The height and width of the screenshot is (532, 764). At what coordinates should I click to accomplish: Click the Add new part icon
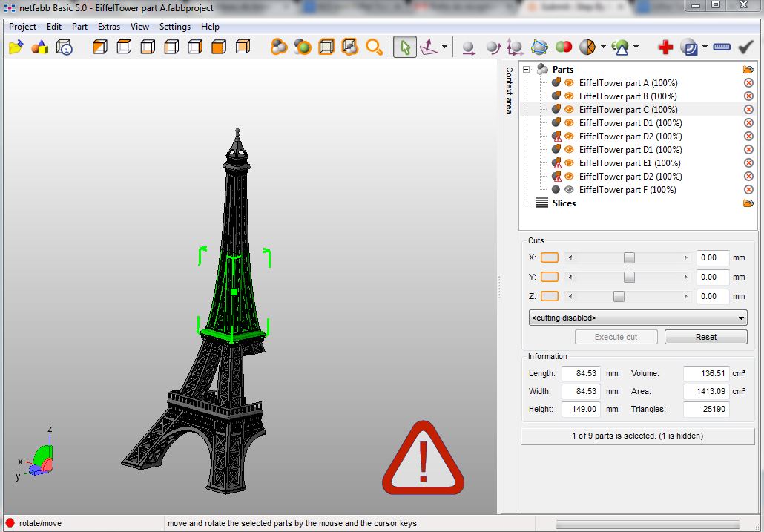point(39,46)
